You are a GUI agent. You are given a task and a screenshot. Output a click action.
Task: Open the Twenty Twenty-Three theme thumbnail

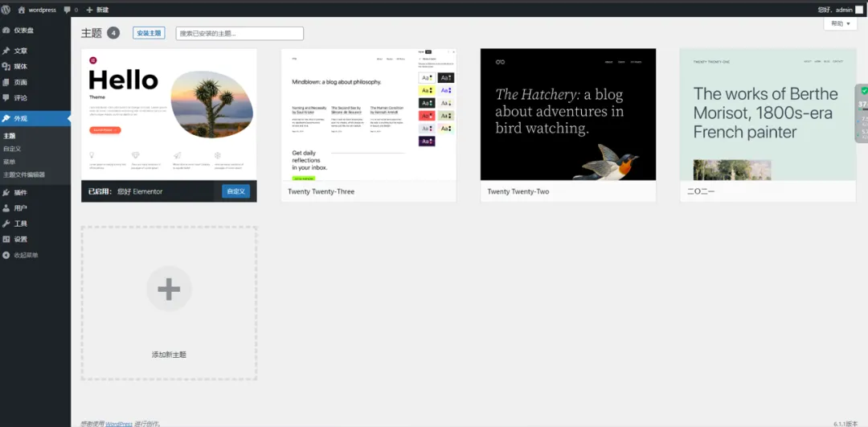coord(369,115)
